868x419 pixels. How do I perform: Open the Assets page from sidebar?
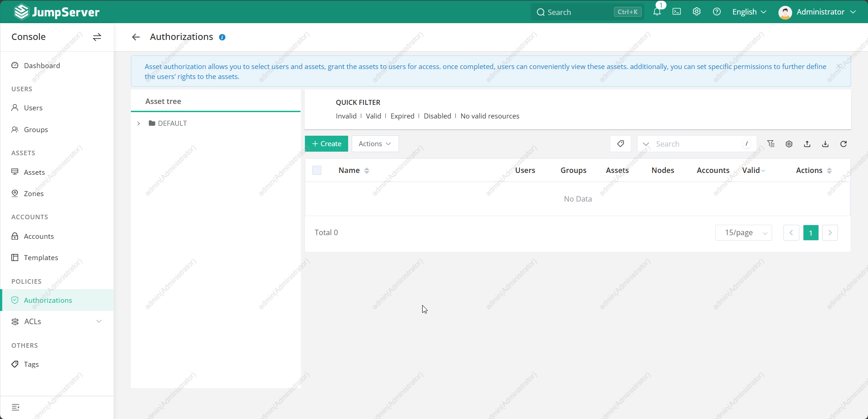[35, 172]
